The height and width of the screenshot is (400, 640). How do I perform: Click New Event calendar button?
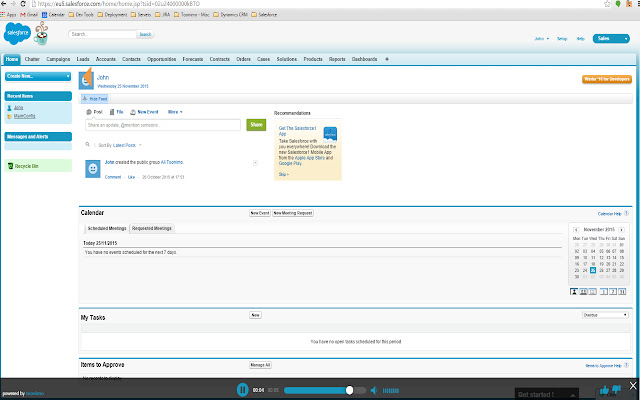(260, 213)
